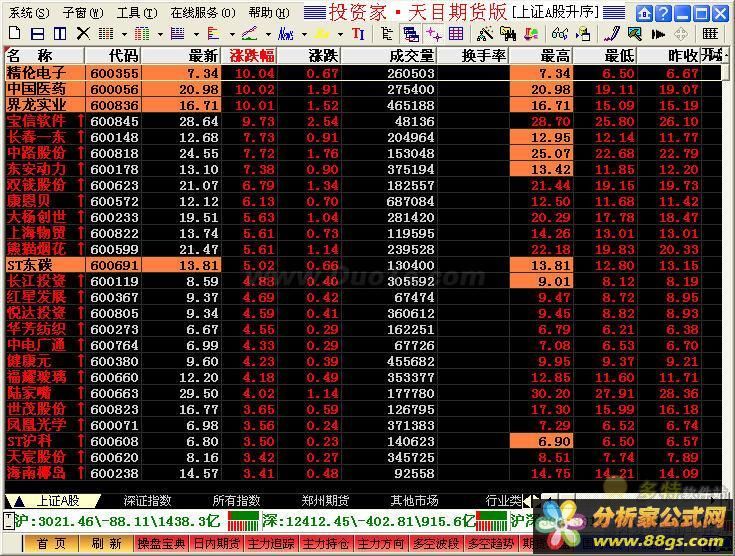Click the purple table grid icon

point(456,34)
